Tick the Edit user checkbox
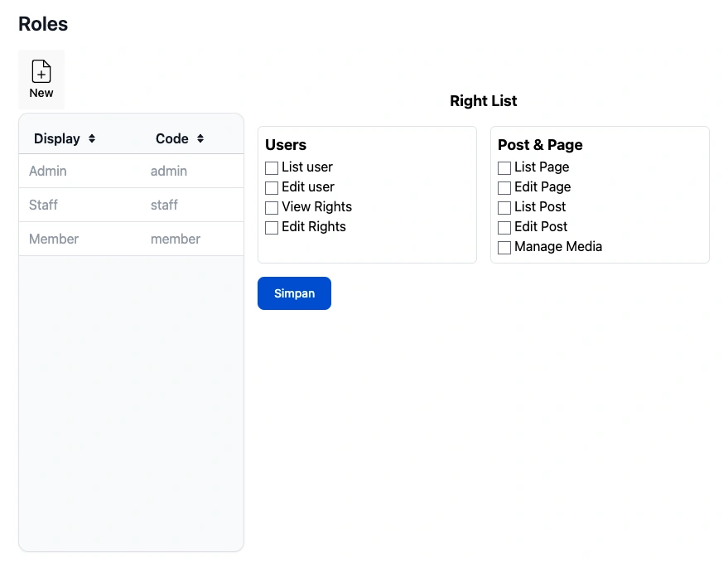Image resolution: width=728 pixels, height=566 pixels. [272, 188]
